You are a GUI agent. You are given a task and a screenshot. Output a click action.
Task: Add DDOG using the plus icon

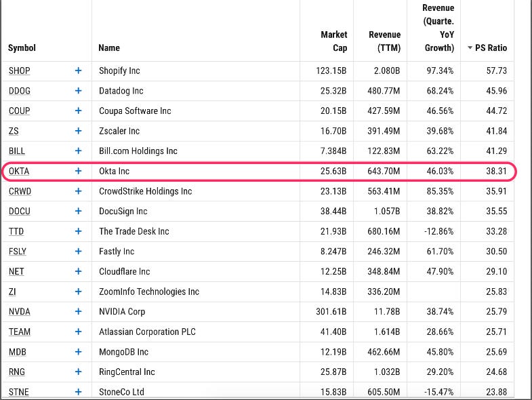(x=79, y=91)
